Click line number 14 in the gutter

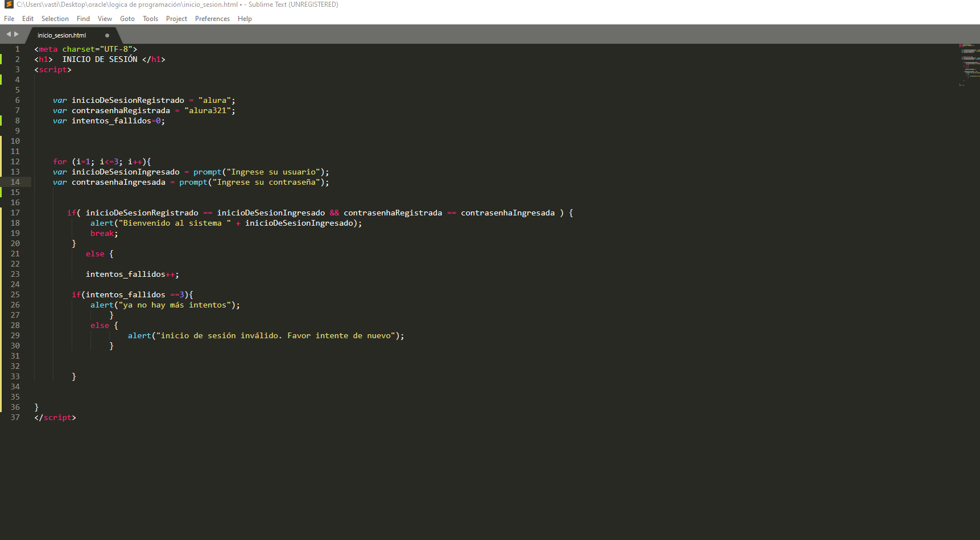[x=15, y=182]
